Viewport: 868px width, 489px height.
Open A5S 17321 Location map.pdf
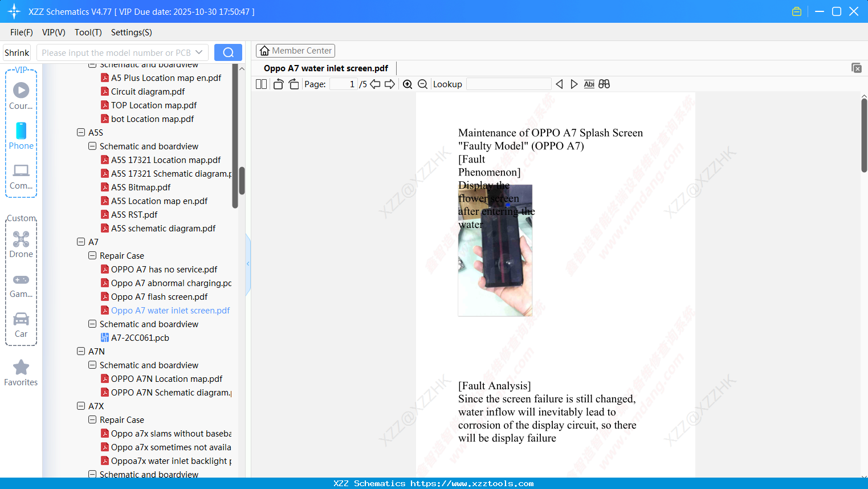pyautogui.click(x=161, y=160)
